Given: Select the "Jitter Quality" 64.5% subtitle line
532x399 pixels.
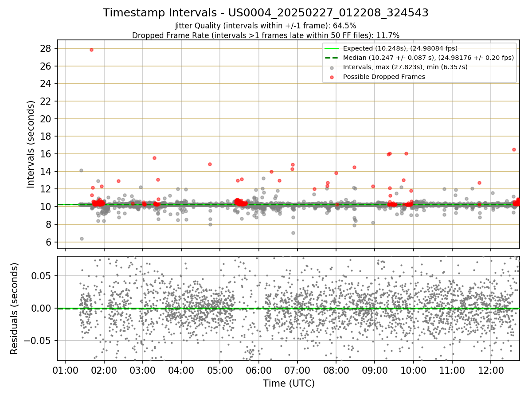Looking at the screenshot, I should point(266,26).
